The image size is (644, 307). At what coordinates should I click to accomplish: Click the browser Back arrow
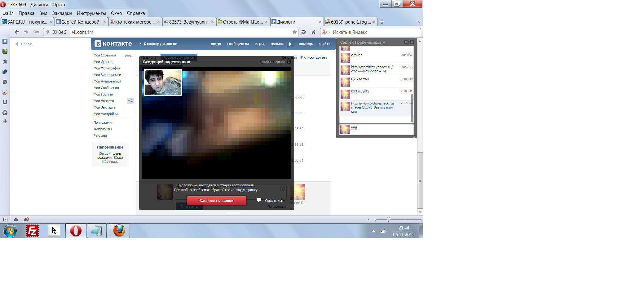tap(17, 32)
